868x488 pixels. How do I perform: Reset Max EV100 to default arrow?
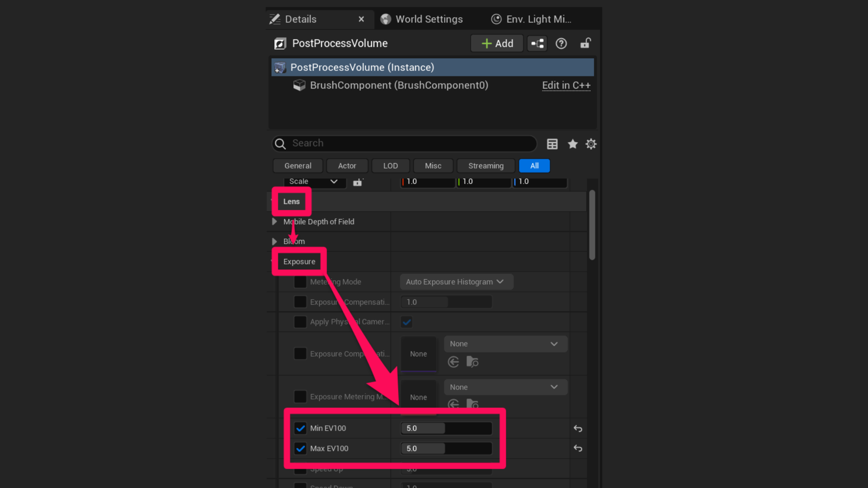578,448
